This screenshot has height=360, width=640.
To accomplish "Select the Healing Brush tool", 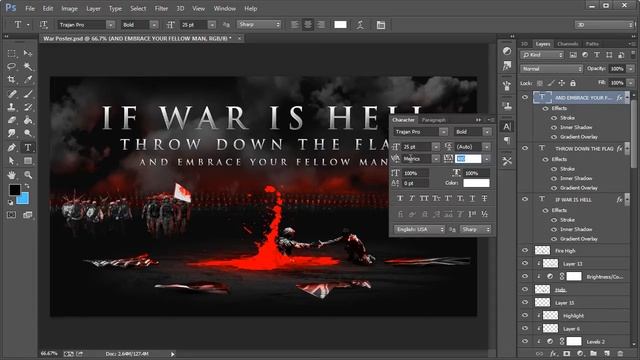I will [11, 94].
